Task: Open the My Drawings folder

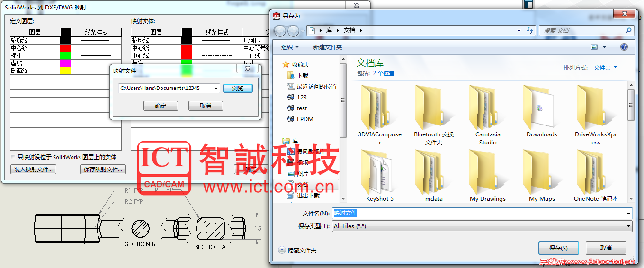Action: coord(488,176)
